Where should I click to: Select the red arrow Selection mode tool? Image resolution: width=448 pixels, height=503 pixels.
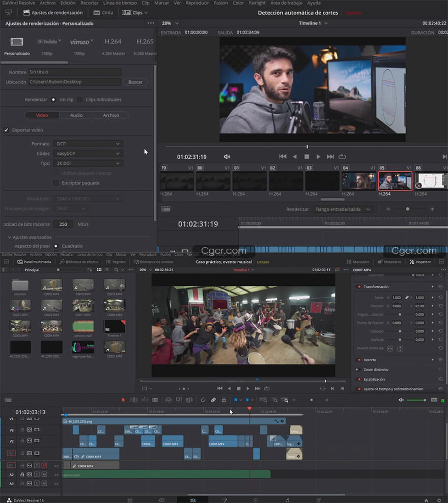[123, 400]
